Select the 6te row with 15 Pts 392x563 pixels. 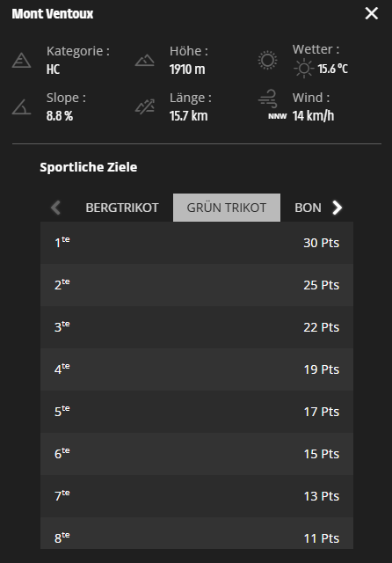(197, 454)
